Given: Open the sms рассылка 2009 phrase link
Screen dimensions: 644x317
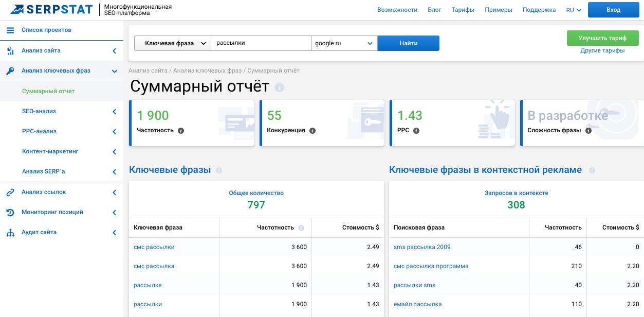Looking at the screenshot, I should tap(422, 247).
